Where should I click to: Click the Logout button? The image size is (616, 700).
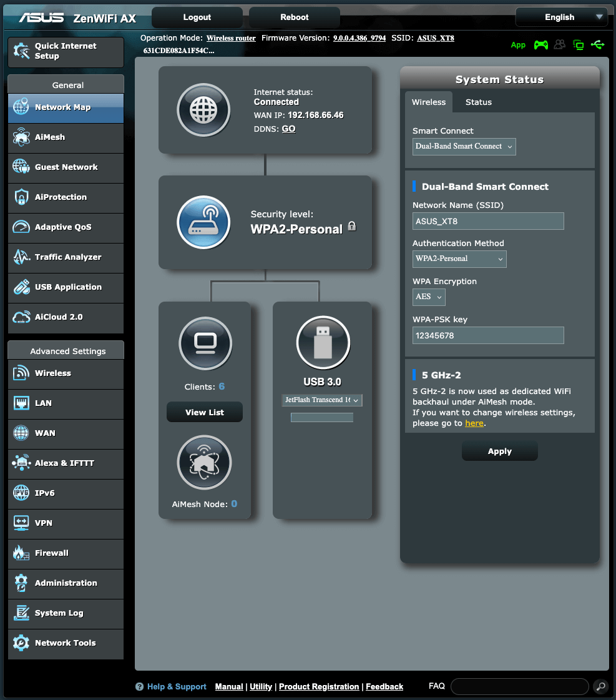[x=197, y=17]
